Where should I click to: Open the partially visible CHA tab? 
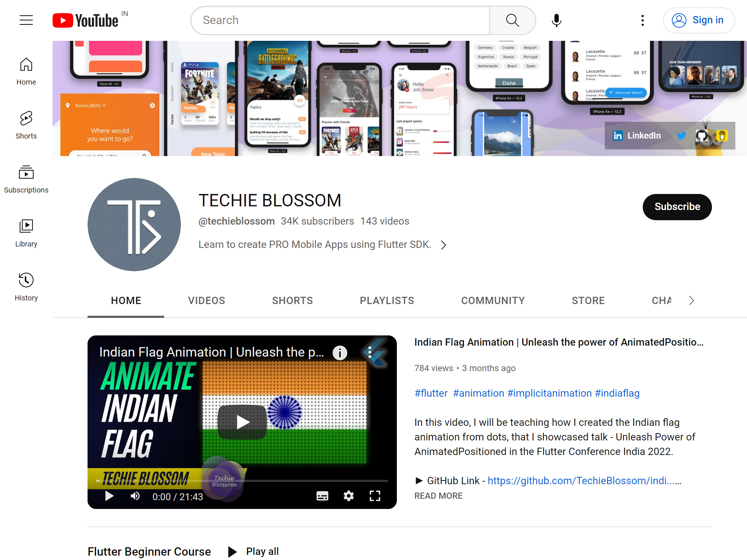coord(661,300)
